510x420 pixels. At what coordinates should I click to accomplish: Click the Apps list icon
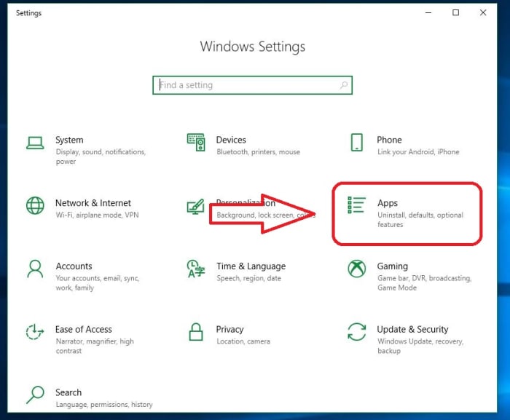[x=357, y=205]
